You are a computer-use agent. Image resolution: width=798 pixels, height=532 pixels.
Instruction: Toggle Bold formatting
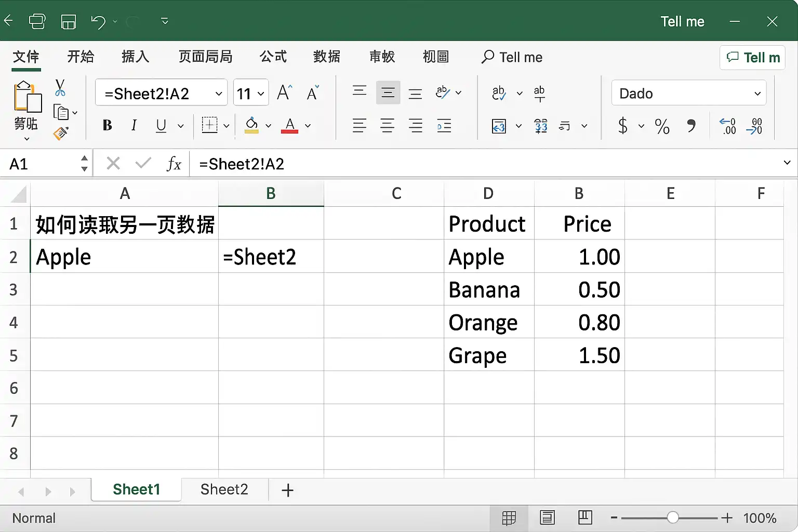108,125
